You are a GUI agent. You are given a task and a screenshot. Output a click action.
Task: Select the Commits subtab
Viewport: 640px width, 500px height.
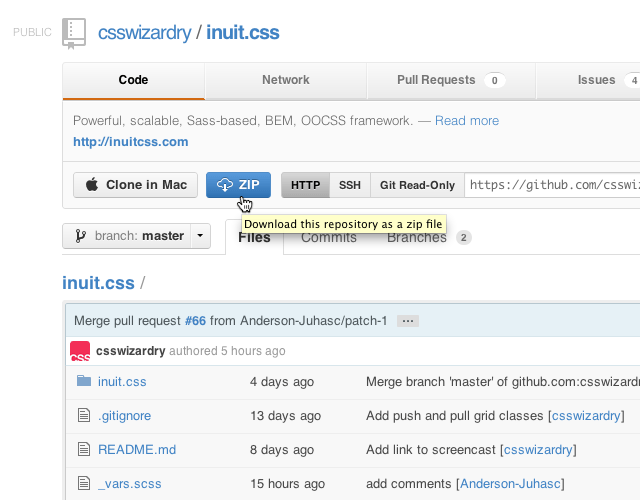pyautogui.click(x=329, y=238)
